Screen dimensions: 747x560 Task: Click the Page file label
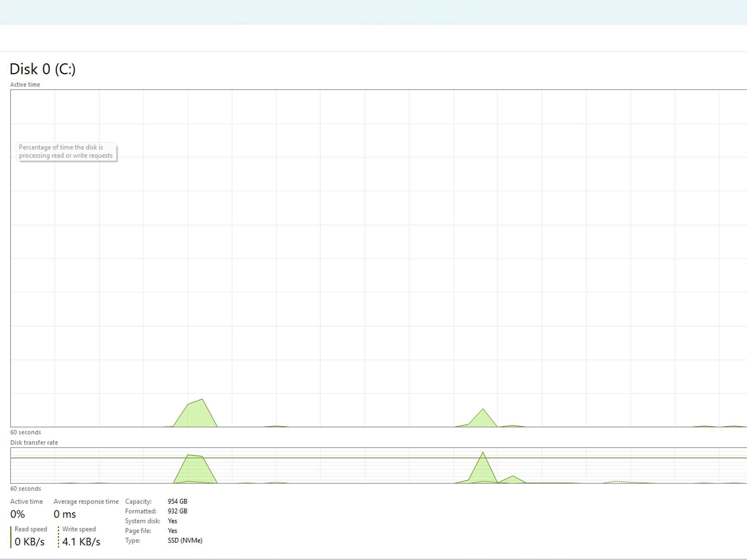(x=138, y=531)
